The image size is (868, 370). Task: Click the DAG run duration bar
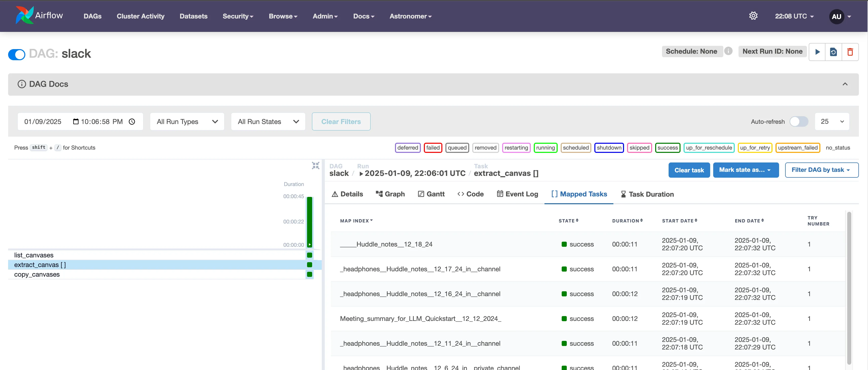click(310, 222)
